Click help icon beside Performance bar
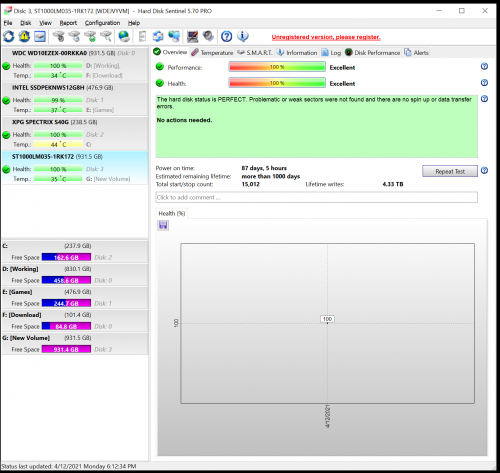The height and width of the screenshot is (473, 500). 484,66
